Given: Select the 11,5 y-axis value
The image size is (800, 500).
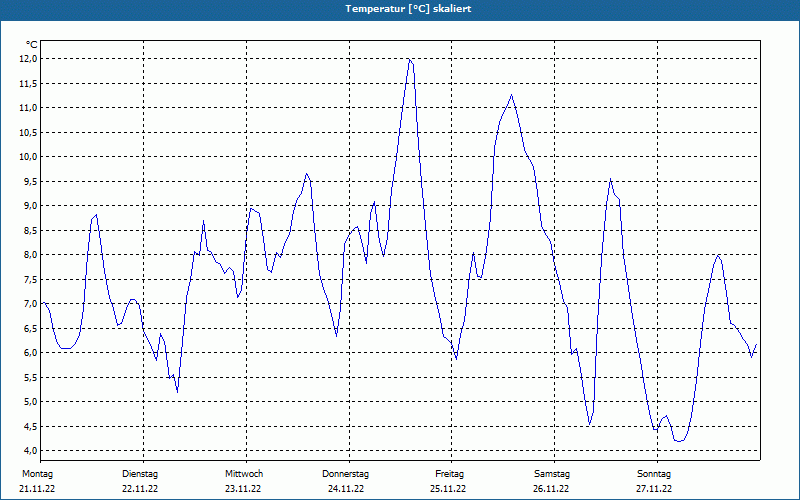Looking at the screenshot, I should tap(29, 83).
